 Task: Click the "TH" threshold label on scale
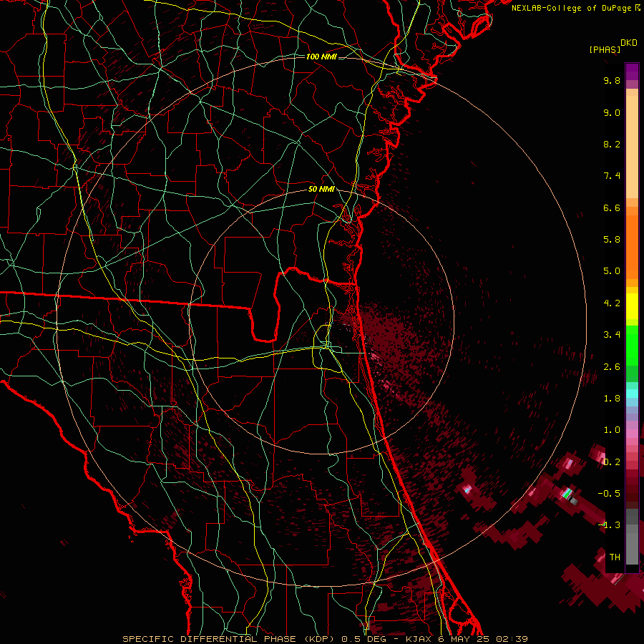[615, 557]
